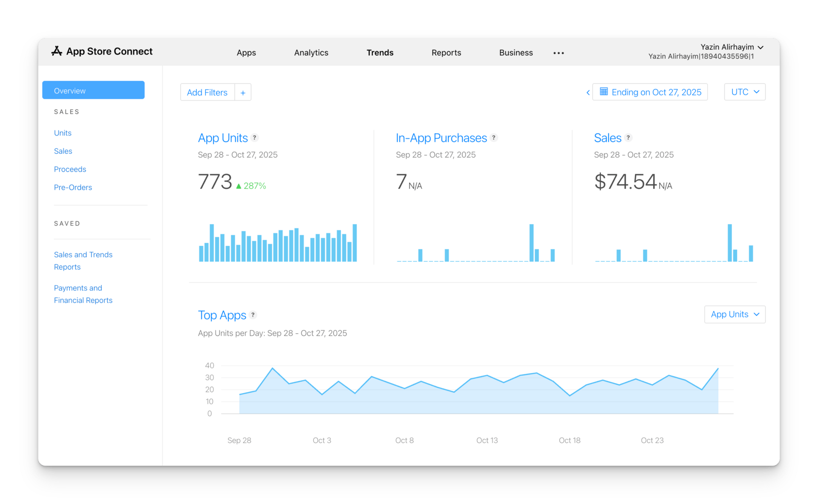Screen dimensions: 818x504
Task: Click the Sep 30 peak on Top Apps chart
Action: [272, 368]
